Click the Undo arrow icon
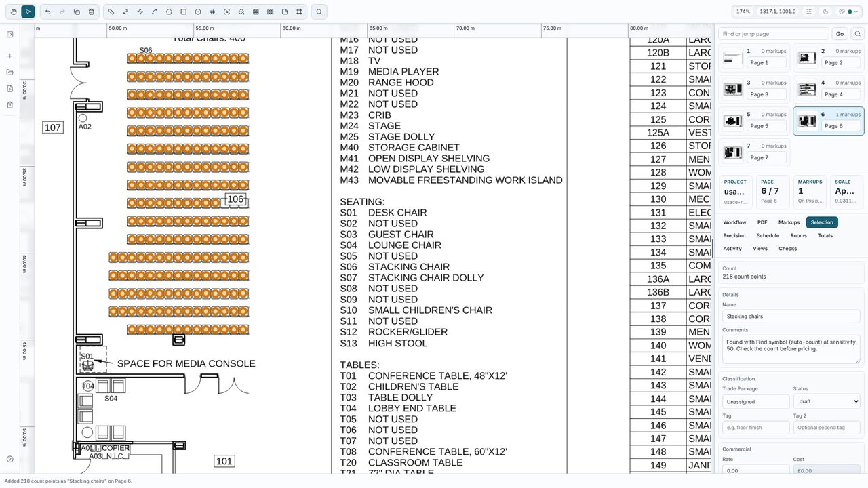This screenshot has width=868, height=488. tap(48, 12)
